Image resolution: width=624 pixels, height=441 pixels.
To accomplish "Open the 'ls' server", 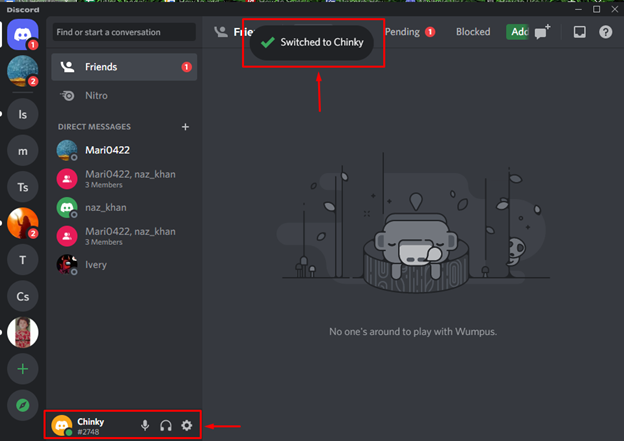I will [23, 114].
